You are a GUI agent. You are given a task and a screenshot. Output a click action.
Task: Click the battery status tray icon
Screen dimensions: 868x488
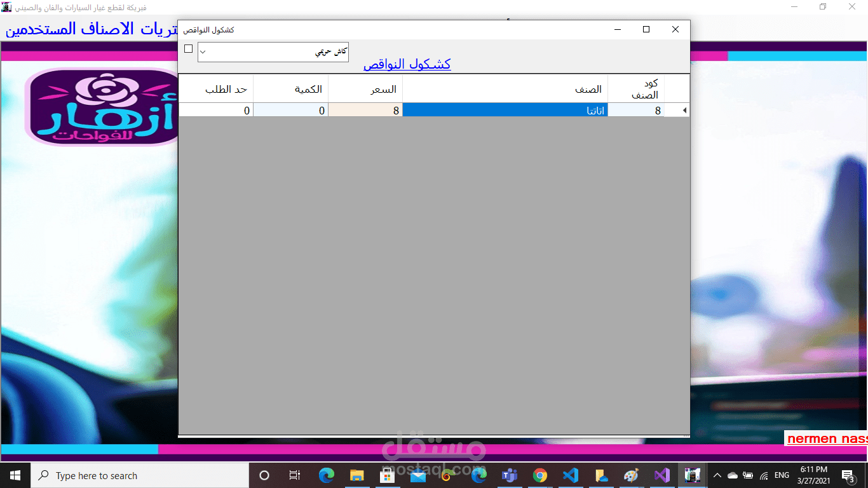point(748,475)
